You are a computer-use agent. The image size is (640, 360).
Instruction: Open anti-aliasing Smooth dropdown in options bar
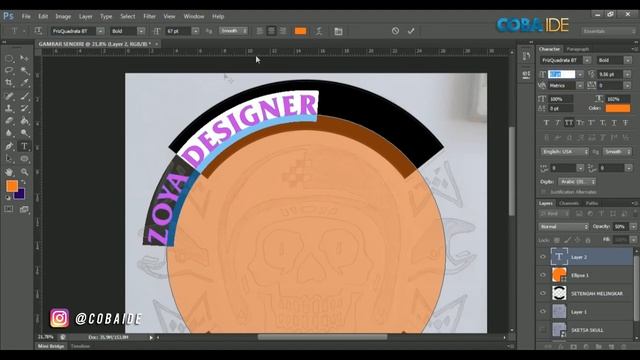(233, 31)
